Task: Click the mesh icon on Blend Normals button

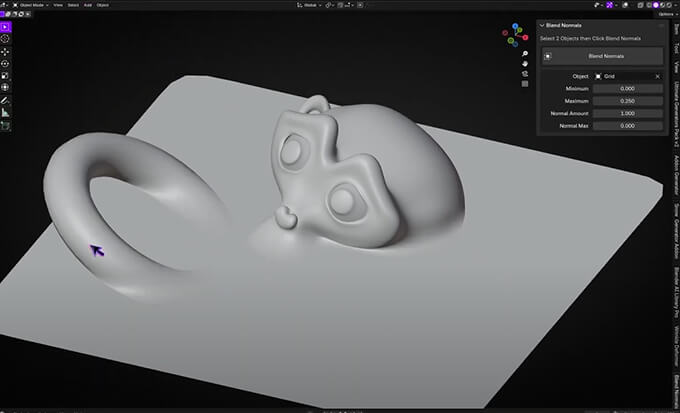Action: point(548,56)
